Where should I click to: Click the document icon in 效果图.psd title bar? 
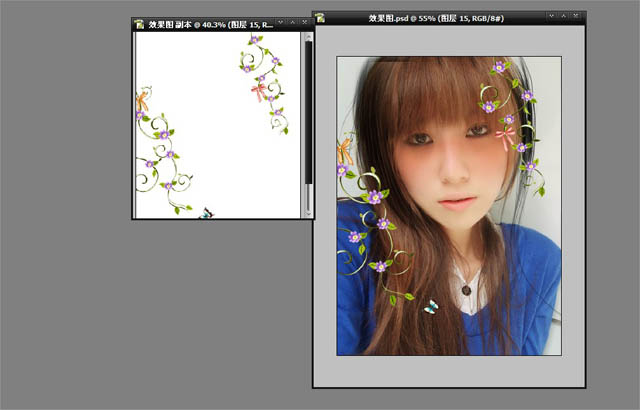pyautogui.click(x=321, y=18)
